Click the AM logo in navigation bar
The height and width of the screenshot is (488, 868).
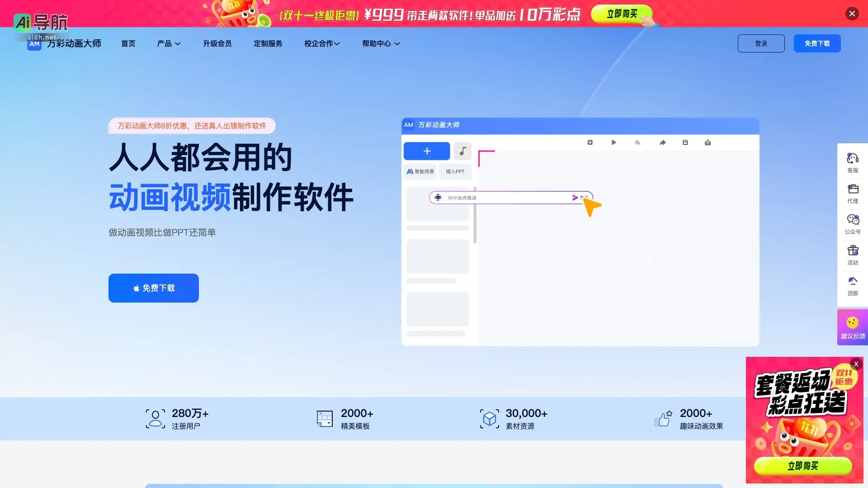(34, 44)
